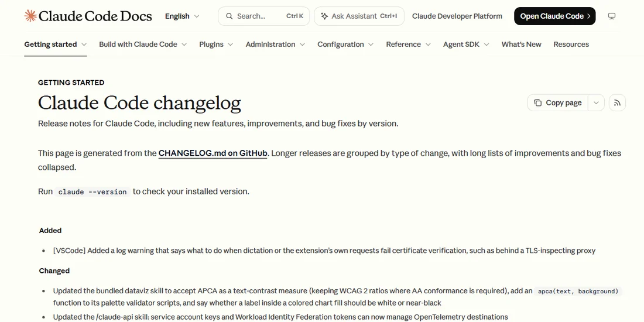Viewport: 644px width, 322px height.
Task: Click the Ask Assistant sparkle icon
Action: coord(324,16)
